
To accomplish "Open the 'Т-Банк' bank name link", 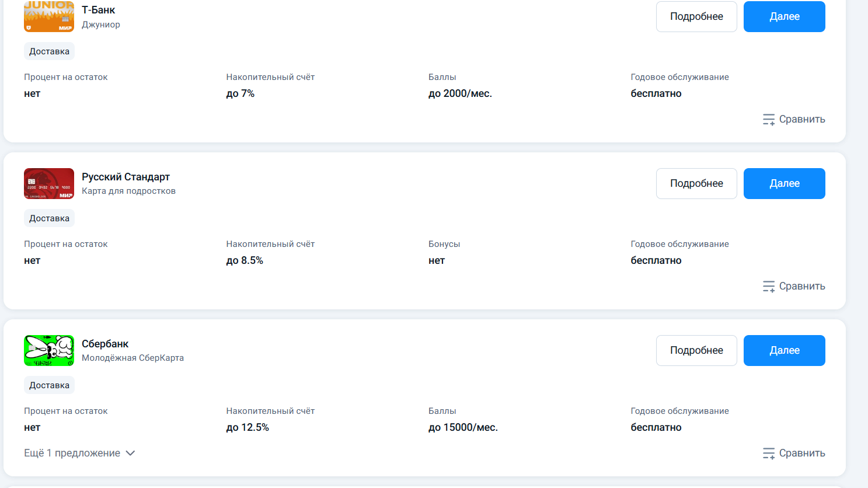I will coord(98,10).
